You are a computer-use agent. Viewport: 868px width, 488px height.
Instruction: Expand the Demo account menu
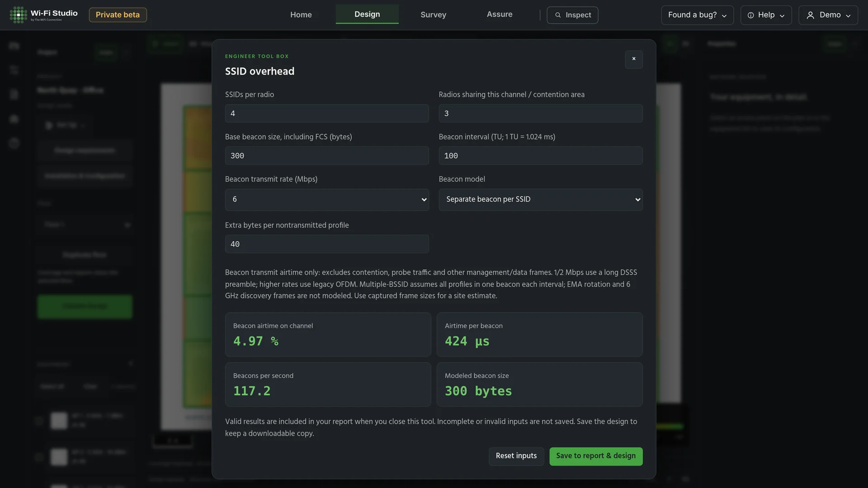[x=828, y=15]
